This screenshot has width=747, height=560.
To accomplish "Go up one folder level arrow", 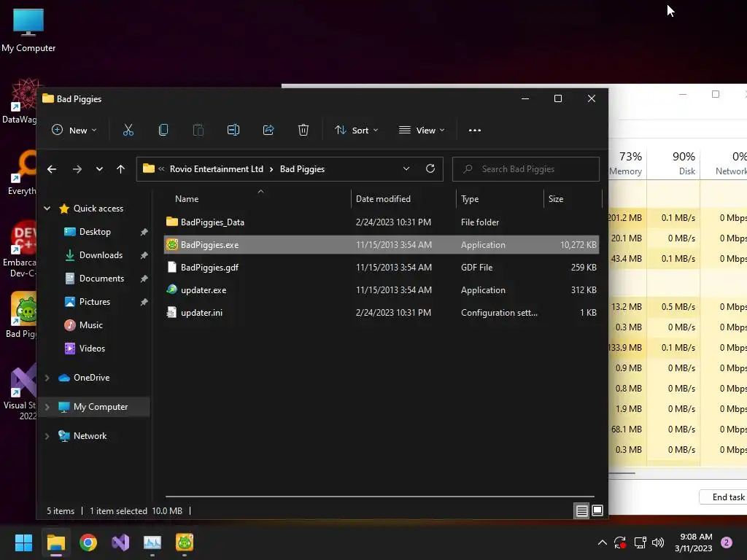I will pyautogui.click(x=120, y=169).
